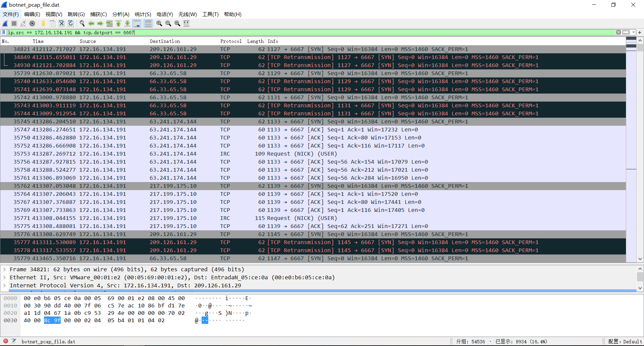Jump to the first packet icon

[x=118, y=23]
